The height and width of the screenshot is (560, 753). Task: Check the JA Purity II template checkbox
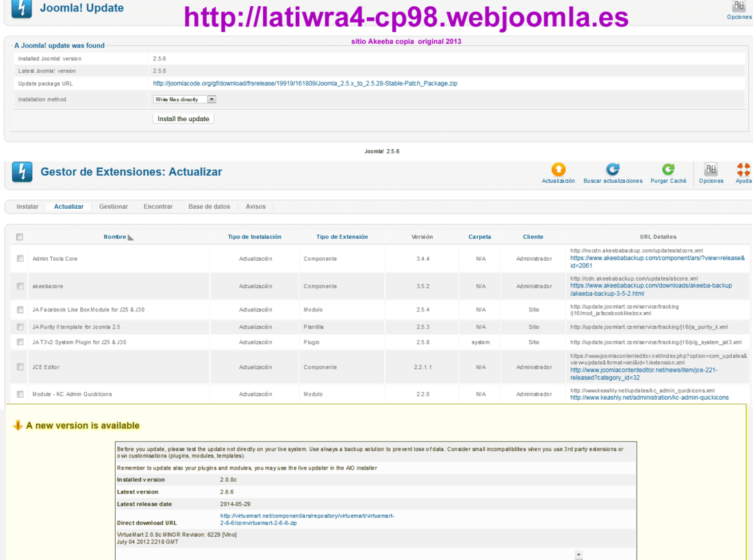[20, 327]
